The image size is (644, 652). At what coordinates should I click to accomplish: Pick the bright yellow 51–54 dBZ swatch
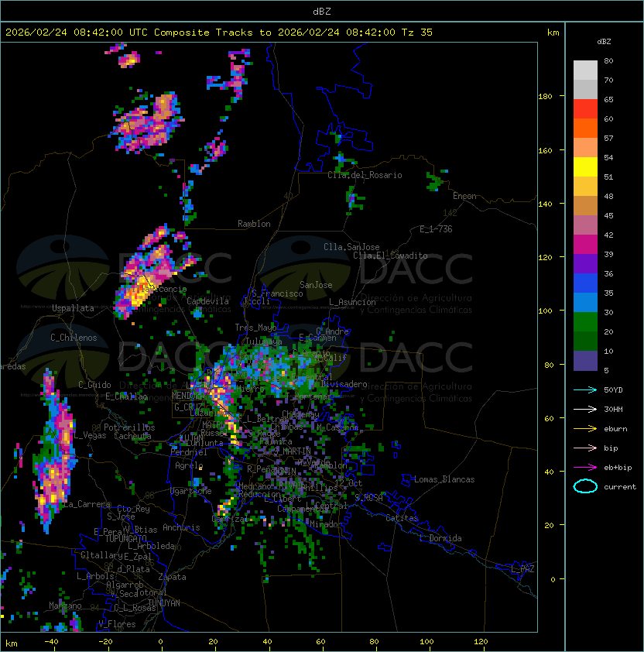click(585, 167)
